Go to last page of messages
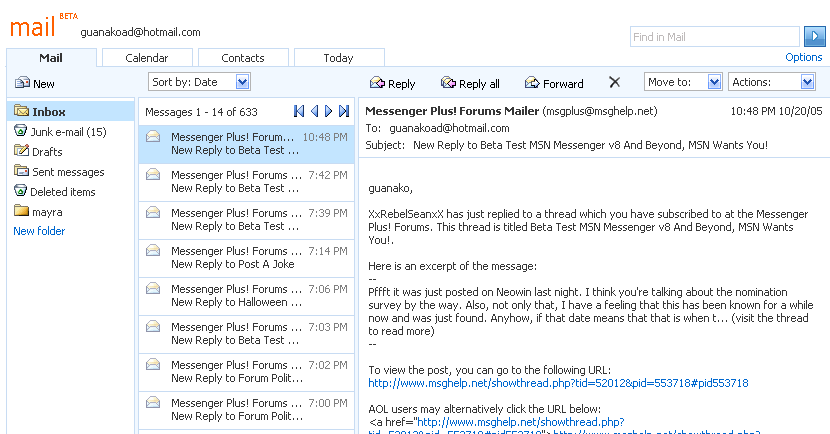830x434 pixels. (x=344, y=111)
